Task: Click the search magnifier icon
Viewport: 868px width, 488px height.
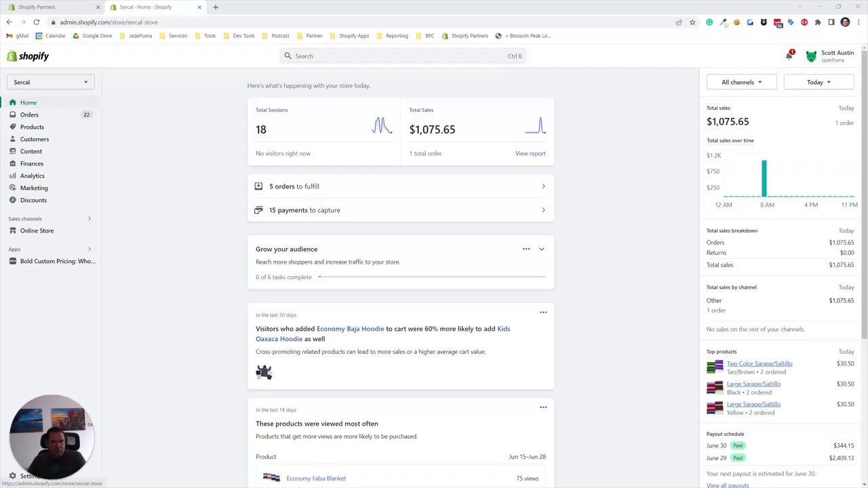Action: [x=288, y=56]
